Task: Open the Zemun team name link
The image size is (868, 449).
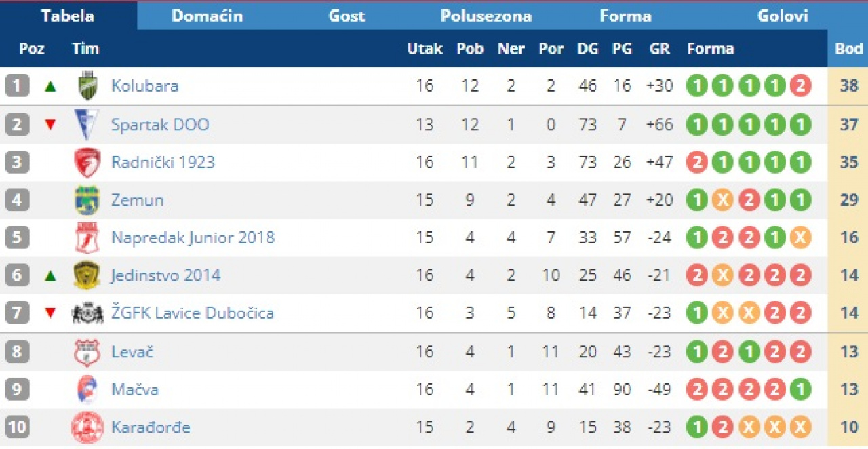Action: (x=137, y=201)
